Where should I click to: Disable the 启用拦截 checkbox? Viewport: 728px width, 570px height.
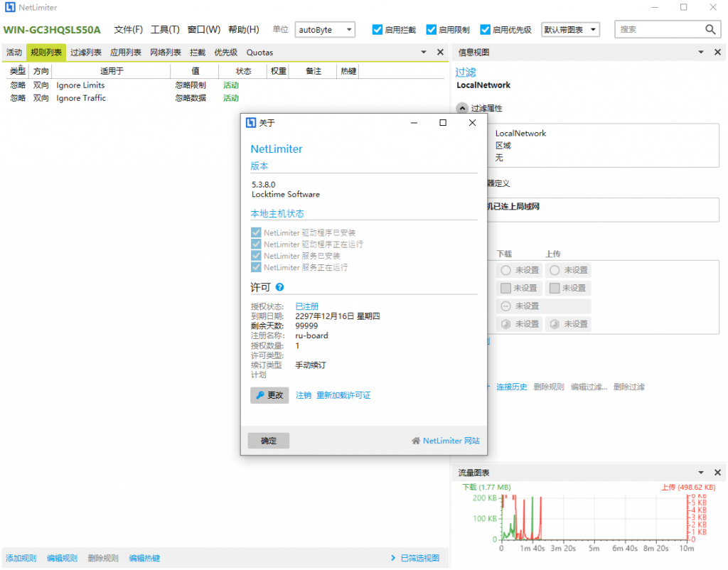(x=377, y=29)
